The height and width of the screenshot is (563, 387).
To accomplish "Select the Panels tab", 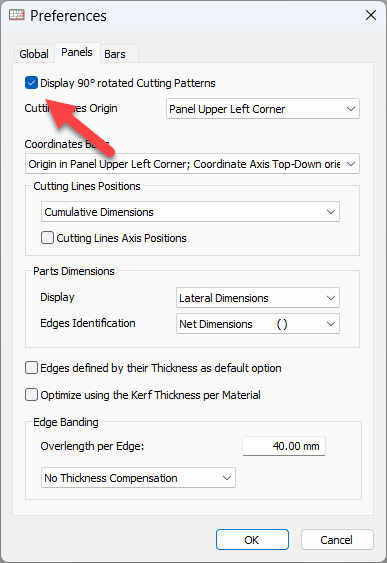I will (77, 52).
